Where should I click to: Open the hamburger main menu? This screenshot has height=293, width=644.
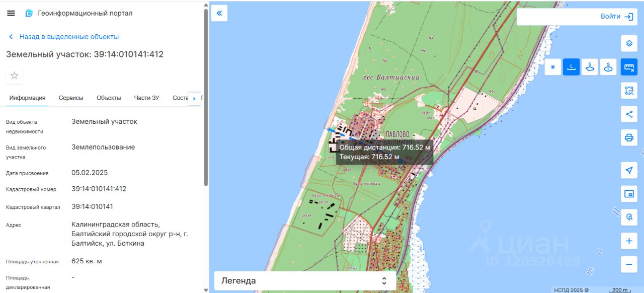pyautogui.click(x=11, y=13)
